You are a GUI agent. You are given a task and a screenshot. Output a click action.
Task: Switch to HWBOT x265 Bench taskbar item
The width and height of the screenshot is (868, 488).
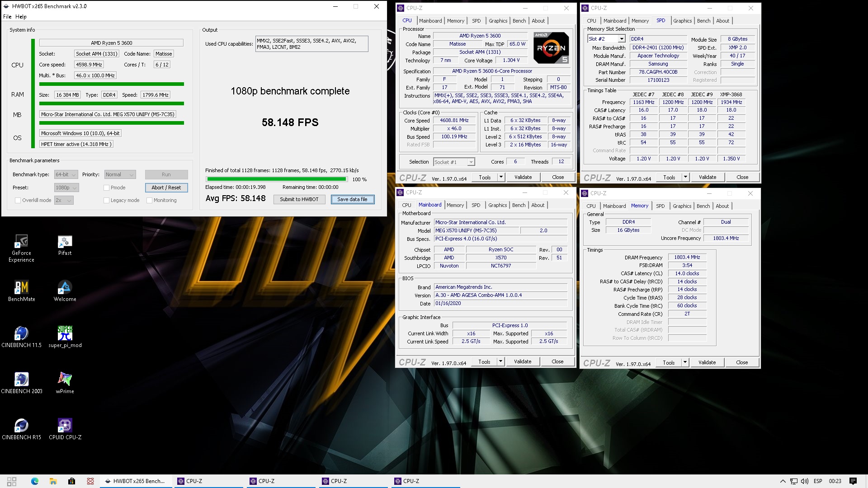(x=136, y=481)
